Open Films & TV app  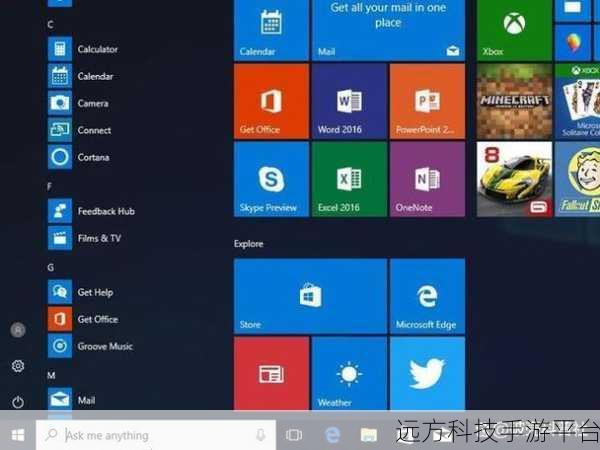(85, 238)
